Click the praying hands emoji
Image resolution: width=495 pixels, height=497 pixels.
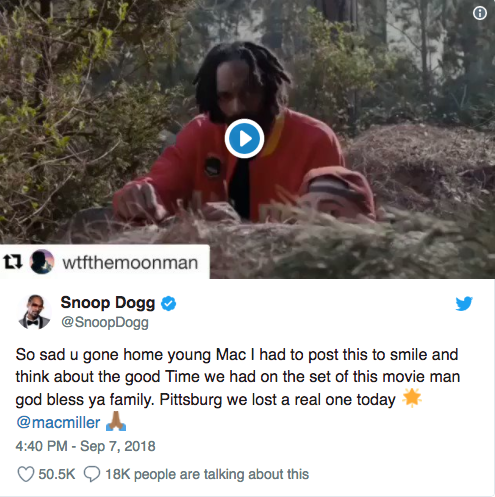coord(116,422)
